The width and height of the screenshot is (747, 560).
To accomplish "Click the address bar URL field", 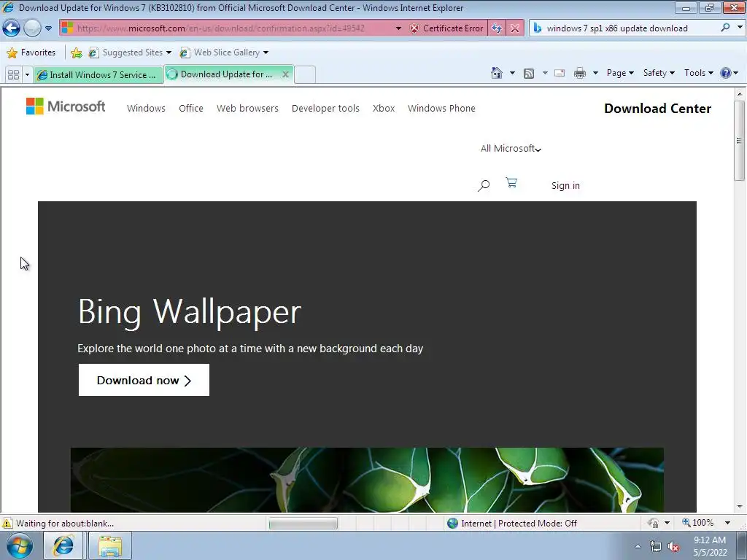I will click(x=227, y=28).
